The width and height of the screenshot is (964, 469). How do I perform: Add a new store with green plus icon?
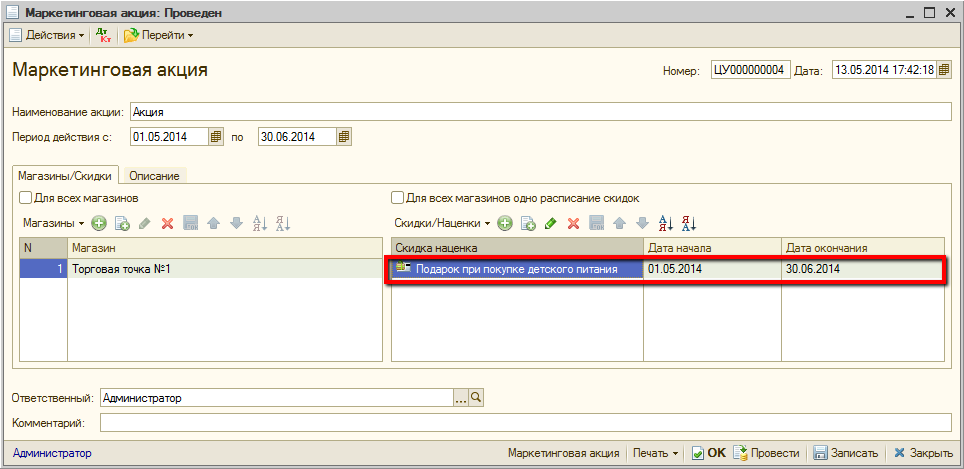(x=99, y=223)
